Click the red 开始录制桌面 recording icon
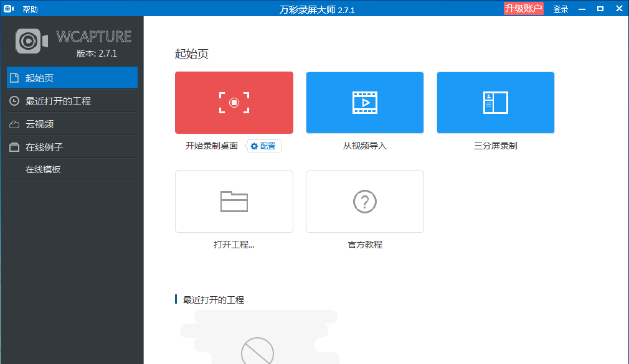Image resolution: width=629 pixels, height=364 pixels. (x=234, y=102)
